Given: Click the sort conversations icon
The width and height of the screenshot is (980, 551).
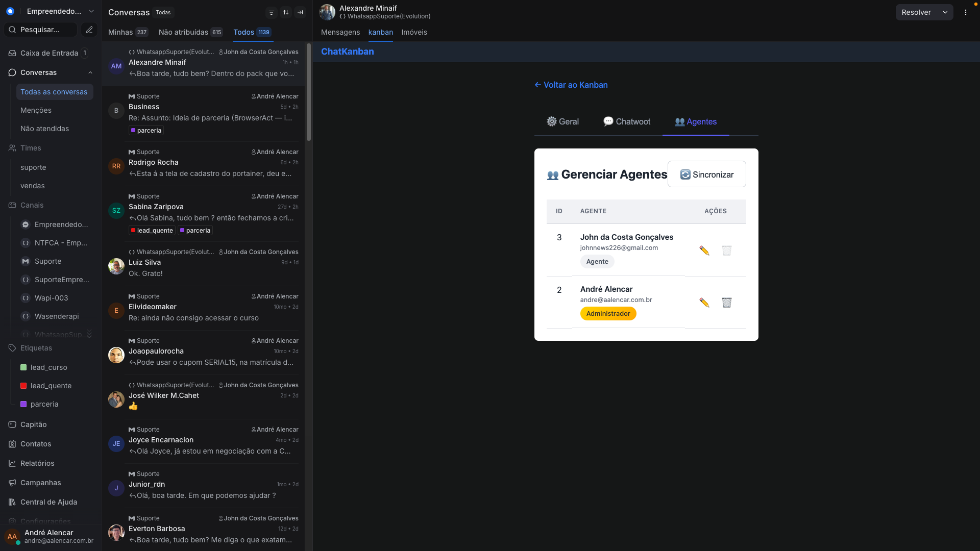Looking at the screenshot, I should pos(286,12).
